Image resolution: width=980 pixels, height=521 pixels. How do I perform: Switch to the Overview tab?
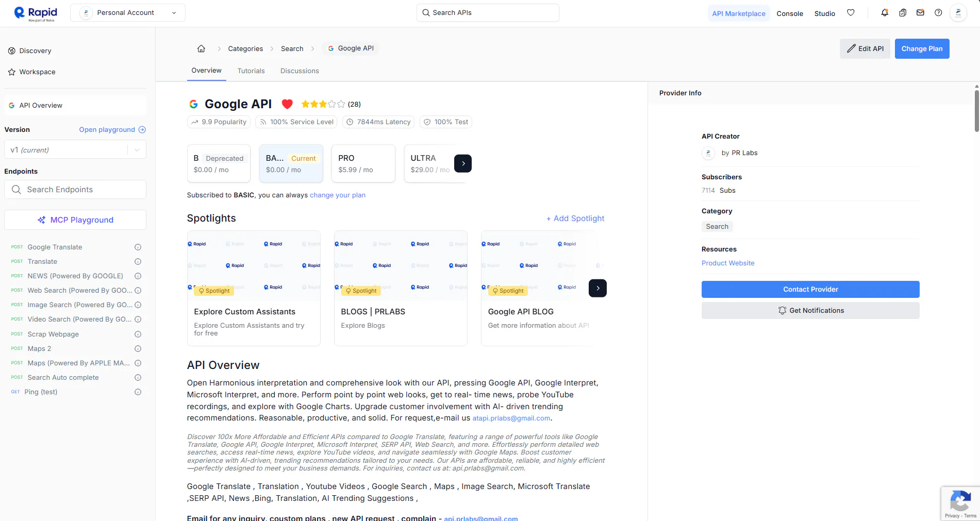point(206,71)
